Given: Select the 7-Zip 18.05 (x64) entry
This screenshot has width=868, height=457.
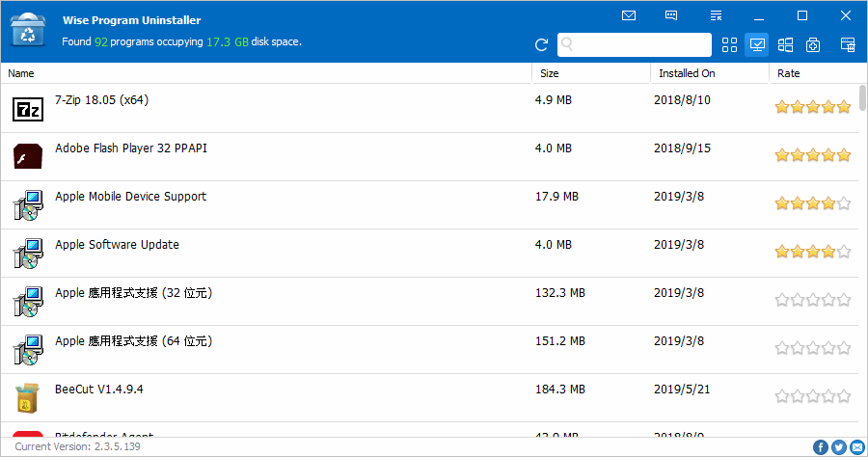Looking at the screenshot, I should (101, 100).
